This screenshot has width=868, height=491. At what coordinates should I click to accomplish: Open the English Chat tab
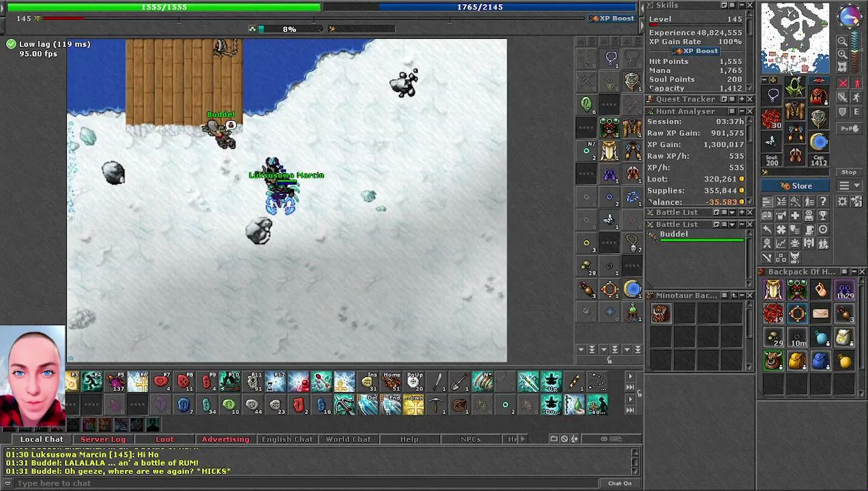pos(287,439)
